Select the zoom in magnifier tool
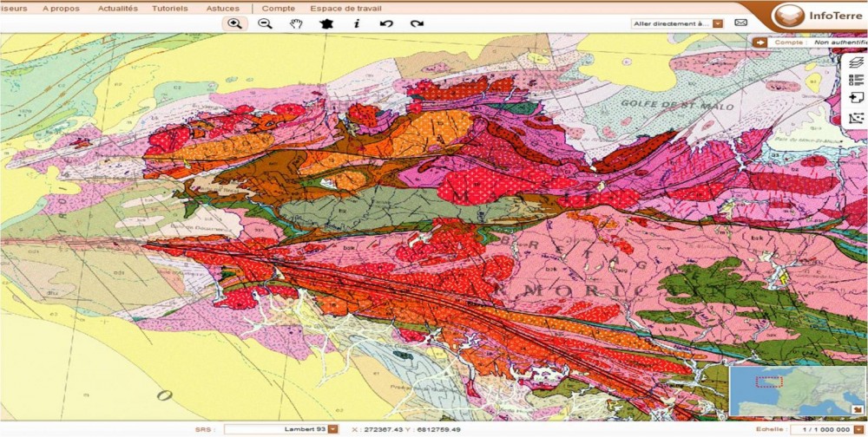This screenshot has width=868, height=437. pos(234,23)
